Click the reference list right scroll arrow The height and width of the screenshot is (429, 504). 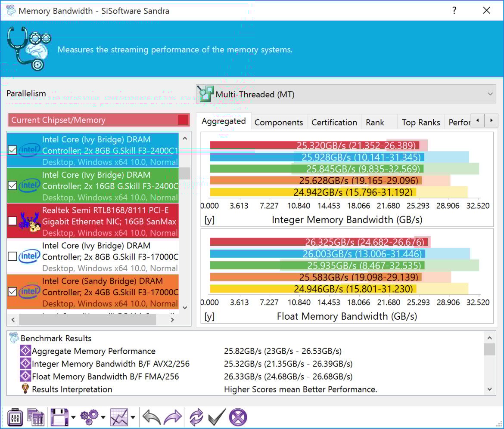tap(172, 320)
